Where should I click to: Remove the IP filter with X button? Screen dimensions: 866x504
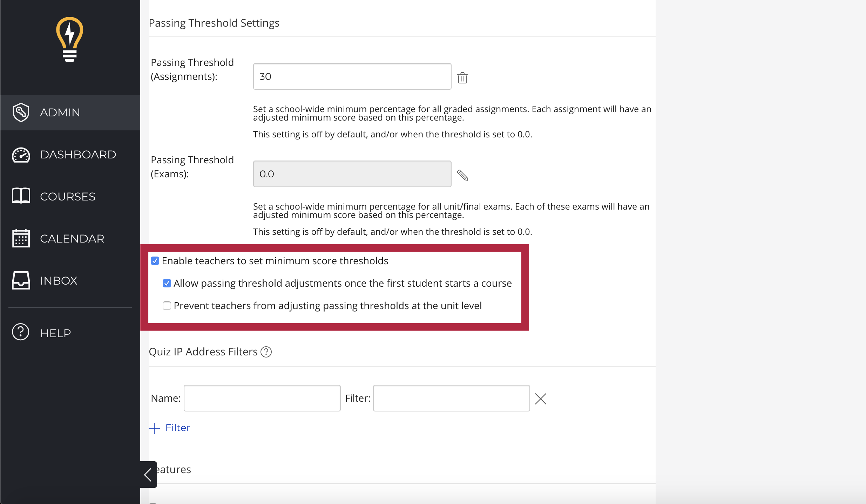tap(540, 398)
